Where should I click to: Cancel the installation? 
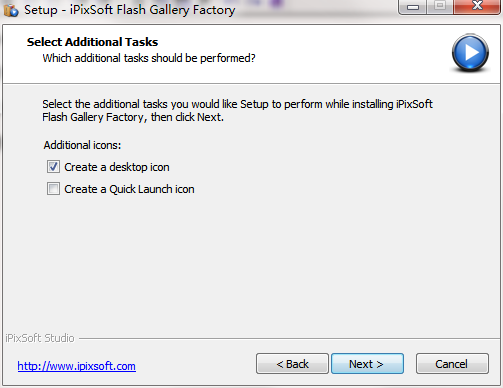(452, 364)
